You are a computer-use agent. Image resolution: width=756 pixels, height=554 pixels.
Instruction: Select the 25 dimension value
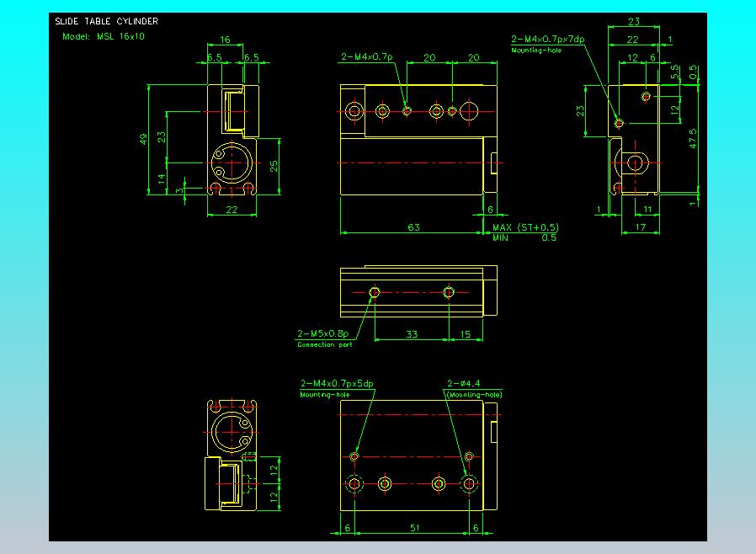(x=274, y=167)
